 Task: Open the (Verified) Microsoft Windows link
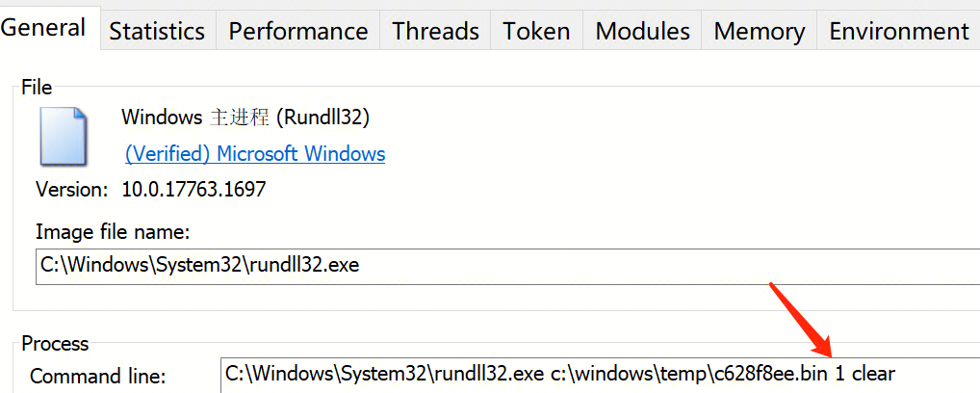tap(255, 153)
